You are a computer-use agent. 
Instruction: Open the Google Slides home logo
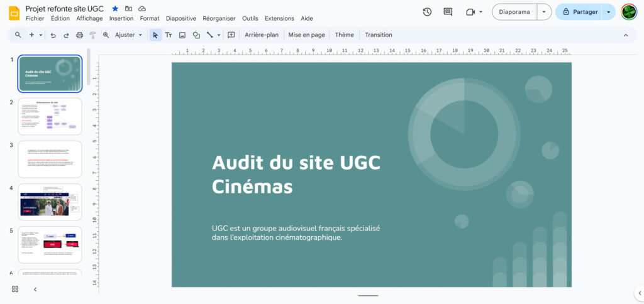pyautogui.click(x=14, y=13)
